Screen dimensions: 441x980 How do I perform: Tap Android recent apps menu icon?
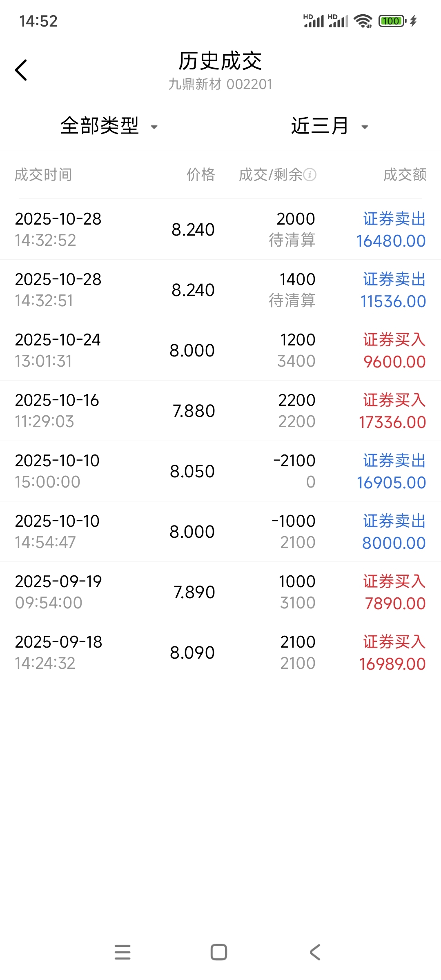click(122, 952)
